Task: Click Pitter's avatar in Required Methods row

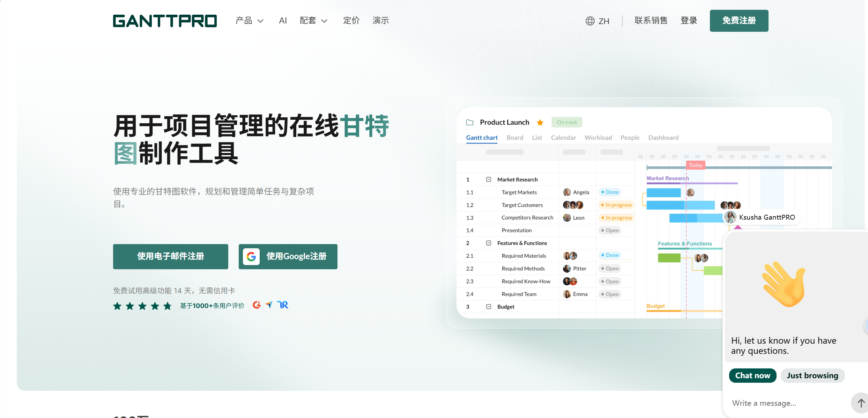Action: (567, 269)
